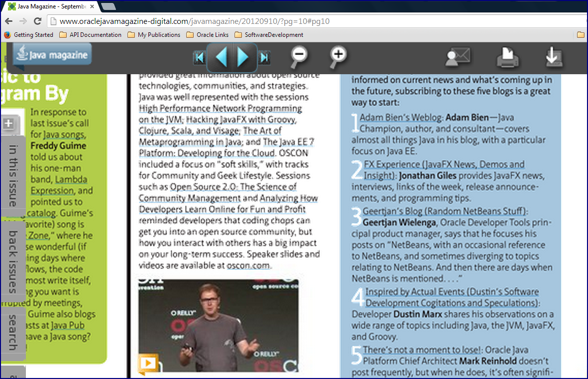The width and height of the screenshot is (588, 379).
Task: Go to the previous page
Action: [221, 57]
